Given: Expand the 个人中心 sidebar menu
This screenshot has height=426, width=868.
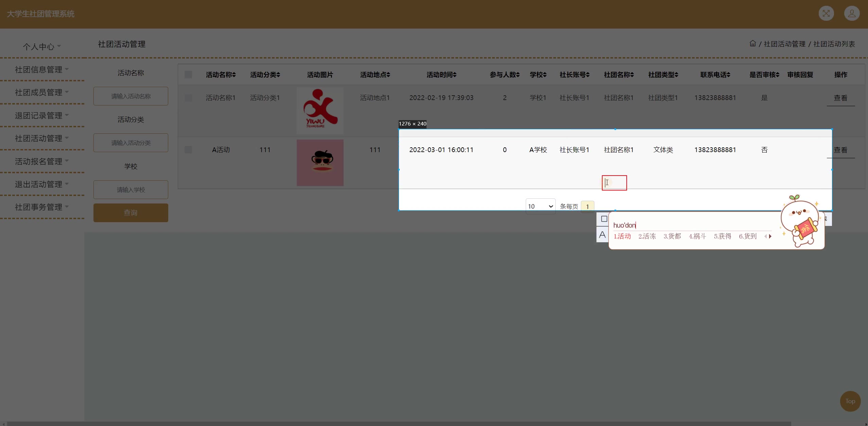Looking at the screenshot, I should click(x=41, y=47).
